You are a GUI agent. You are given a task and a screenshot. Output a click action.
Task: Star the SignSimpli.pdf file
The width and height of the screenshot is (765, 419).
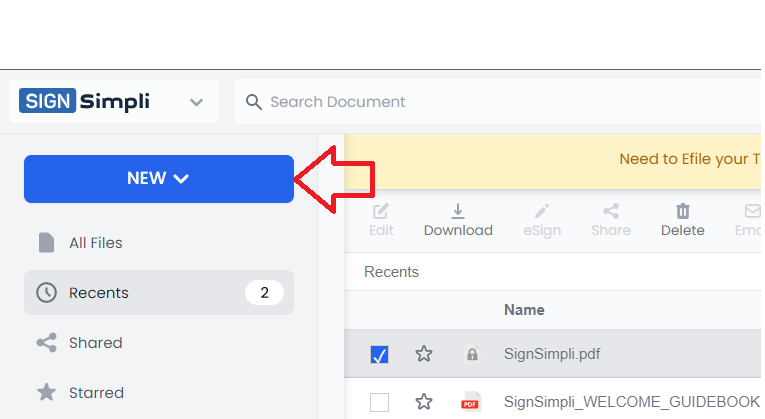[x=424, y=354]
